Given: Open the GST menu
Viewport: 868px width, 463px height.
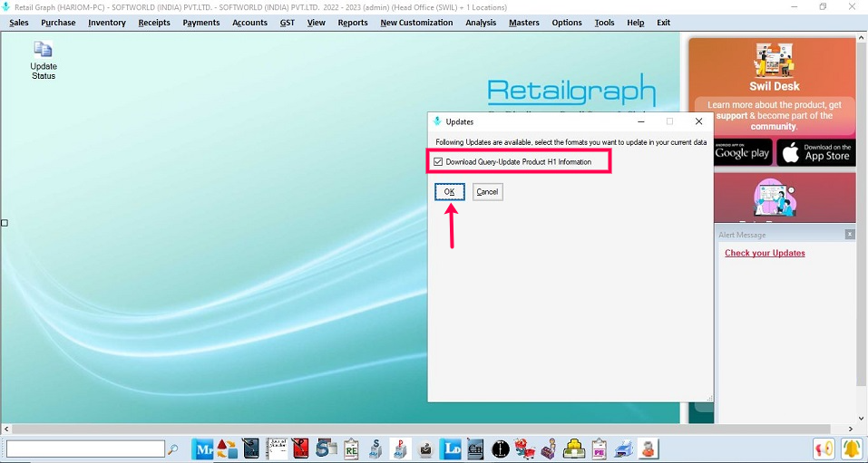Looking at the screenshot, I should (x=288, y=23).
